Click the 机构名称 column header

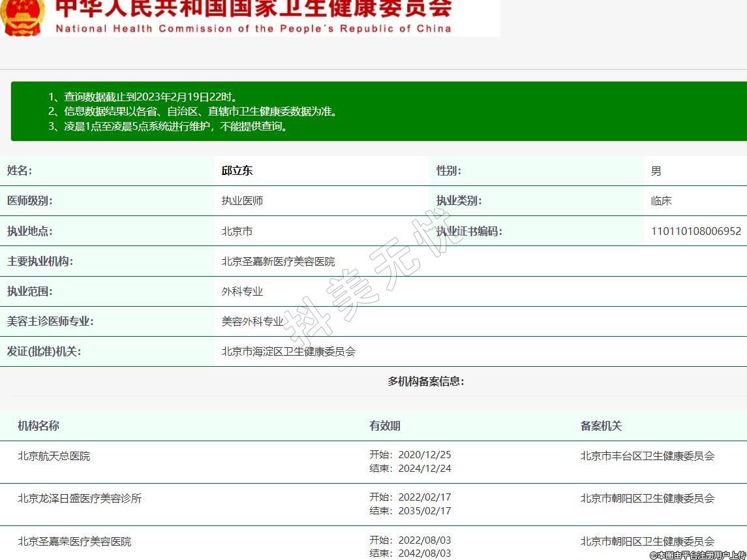point(38,426)
